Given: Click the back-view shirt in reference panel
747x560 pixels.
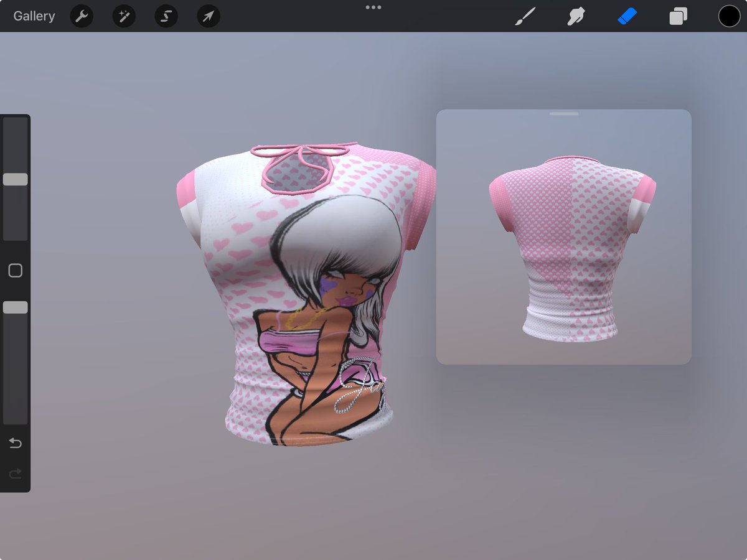Looking at the screenshot, I should click(x=572, y=249).
